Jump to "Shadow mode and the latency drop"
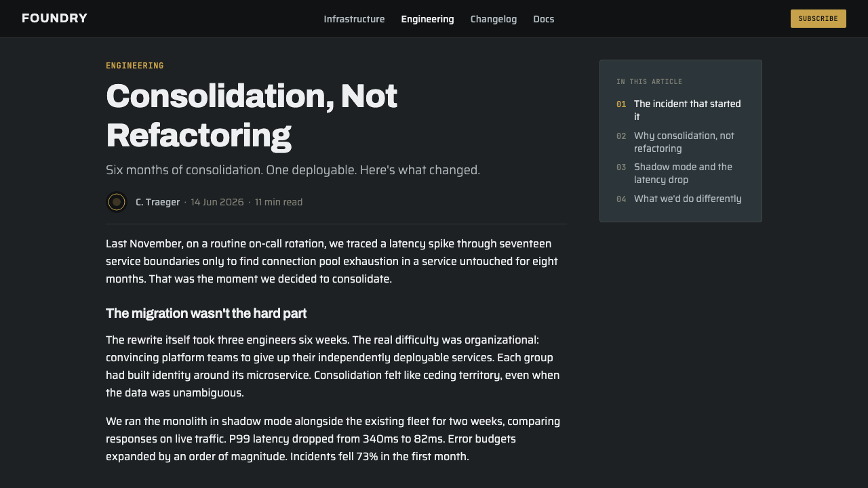868x488 pixels. point(683,173)
